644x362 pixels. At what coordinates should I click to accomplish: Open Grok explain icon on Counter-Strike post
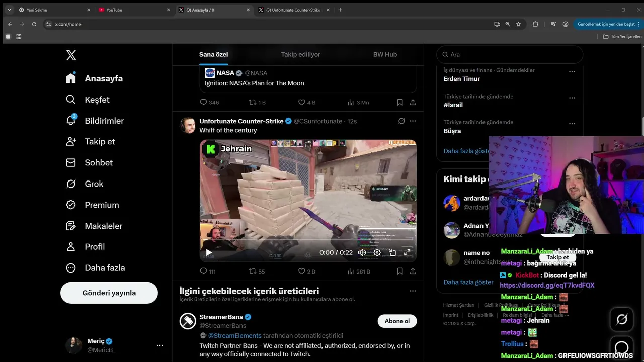[401, 121]
